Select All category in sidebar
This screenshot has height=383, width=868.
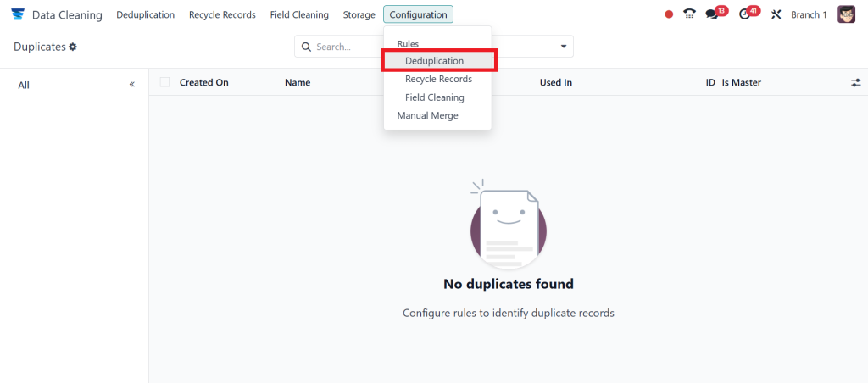(x=24, y=86)
